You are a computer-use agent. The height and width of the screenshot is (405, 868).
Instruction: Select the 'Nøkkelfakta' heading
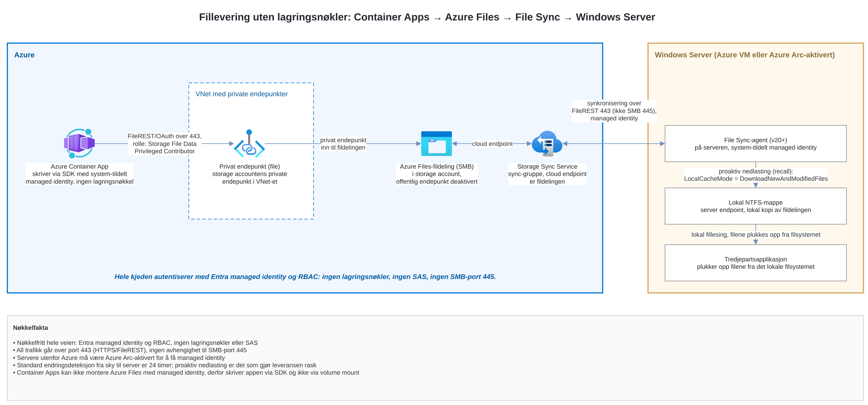(x=30, y=328)
